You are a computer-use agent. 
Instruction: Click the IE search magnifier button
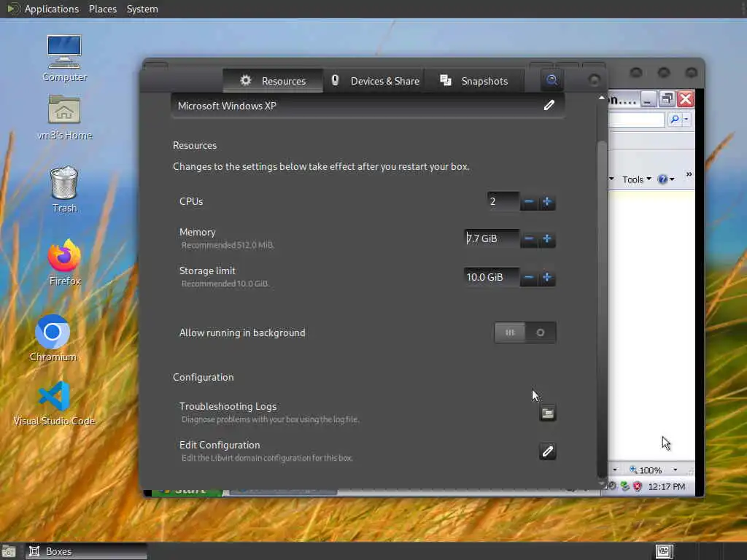click(674, 119)
